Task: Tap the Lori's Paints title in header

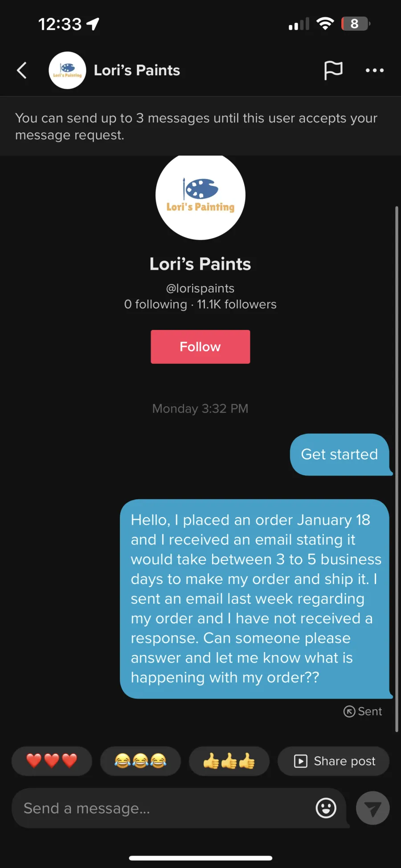Action: (137, 70)
